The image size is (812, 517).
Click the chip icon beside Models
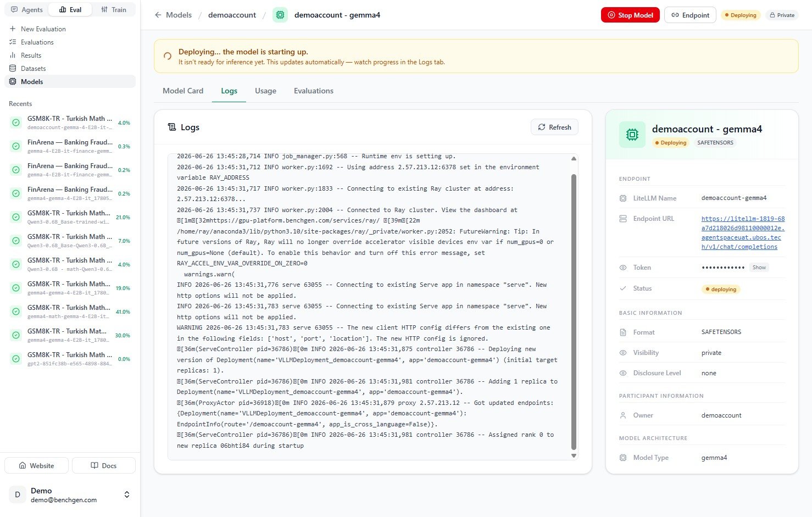[x=13, y=81]
